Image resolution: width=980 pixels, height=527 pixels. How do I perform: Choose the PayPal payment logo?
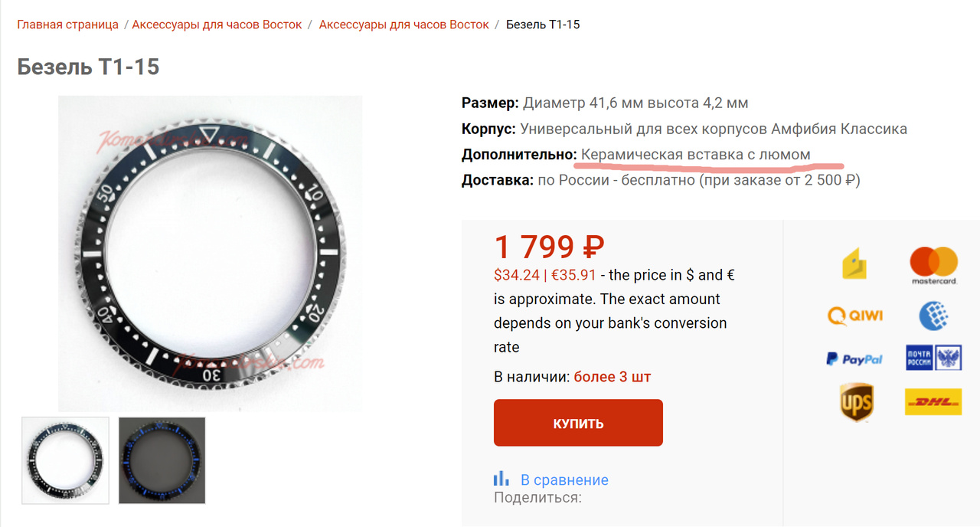854,358
